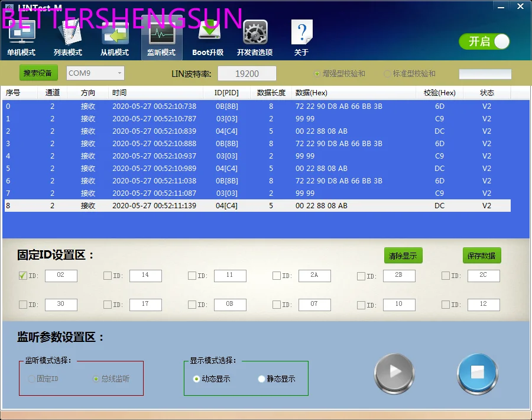Viewport: 532px width, 420px height.
Task: Click the empty field beside 标准型校验和
Action: pyautogui.click(x=485, y=74)
